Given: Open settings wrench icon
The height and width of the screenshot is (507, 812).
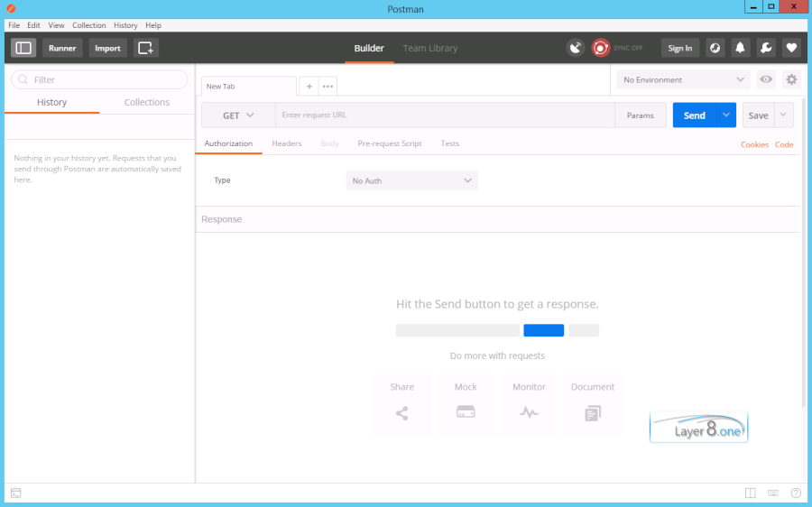Looking at the screenshot, I should (x=766, y=48).
